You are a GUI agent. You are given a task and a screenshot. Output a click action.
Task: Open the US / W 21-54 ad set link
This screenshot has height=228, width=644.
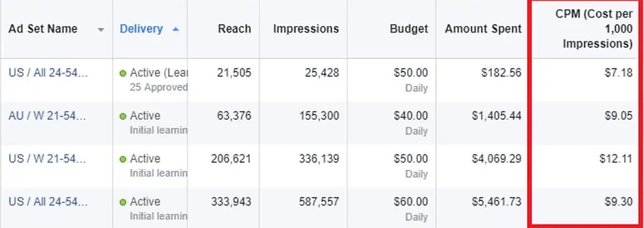(48, 159)
